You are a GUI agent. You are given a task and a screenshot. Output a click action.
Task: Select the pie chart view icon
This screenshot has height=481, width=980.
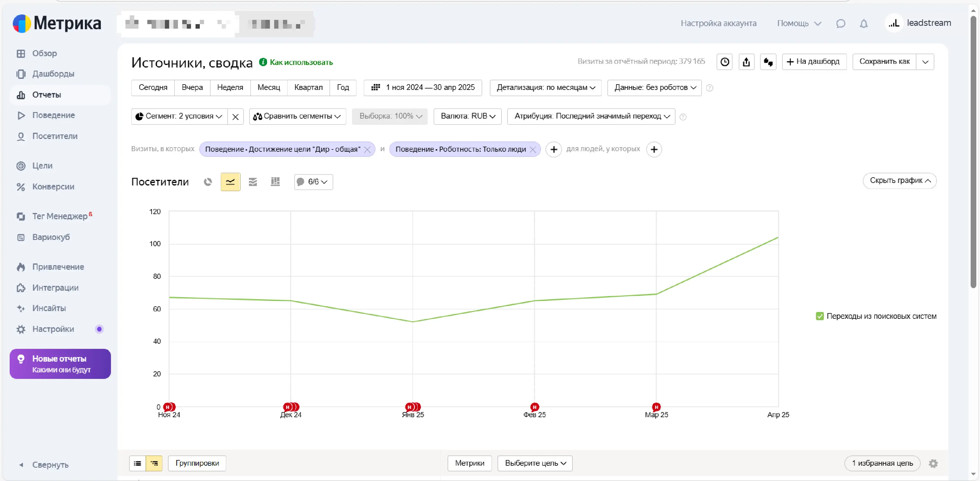tap(208, 182)
